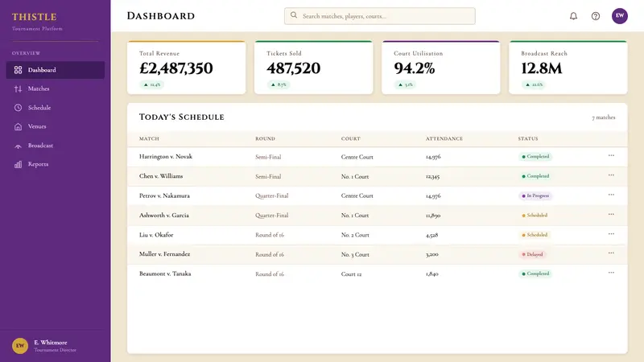
Task: Open row menu for Beaumont v. Tanaka
Action: (611, 273)
